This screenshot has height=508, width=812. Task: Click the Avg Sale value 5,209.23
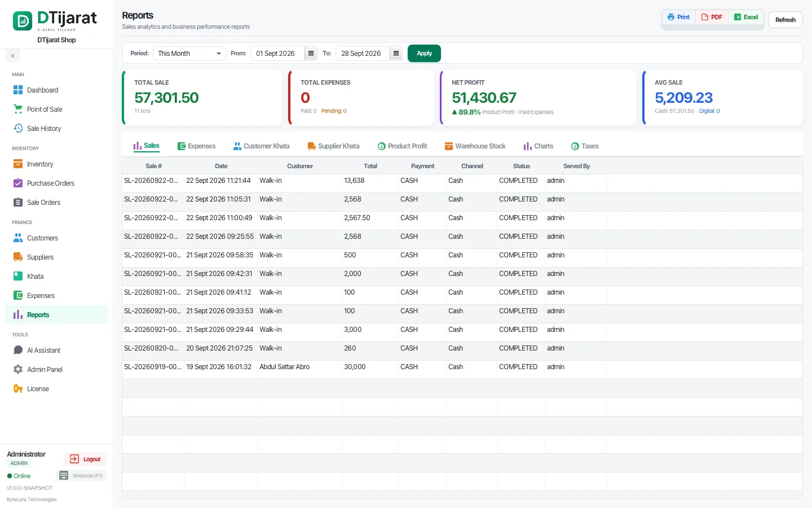tap(683, 98)
